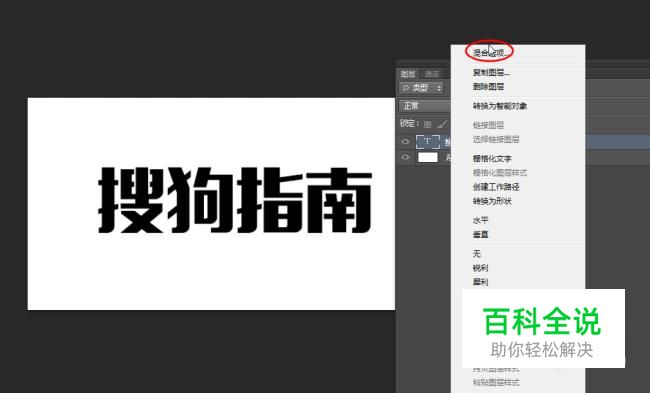Click the T text layer thumbnail
650x393 pixels.
tap(427, 142)
